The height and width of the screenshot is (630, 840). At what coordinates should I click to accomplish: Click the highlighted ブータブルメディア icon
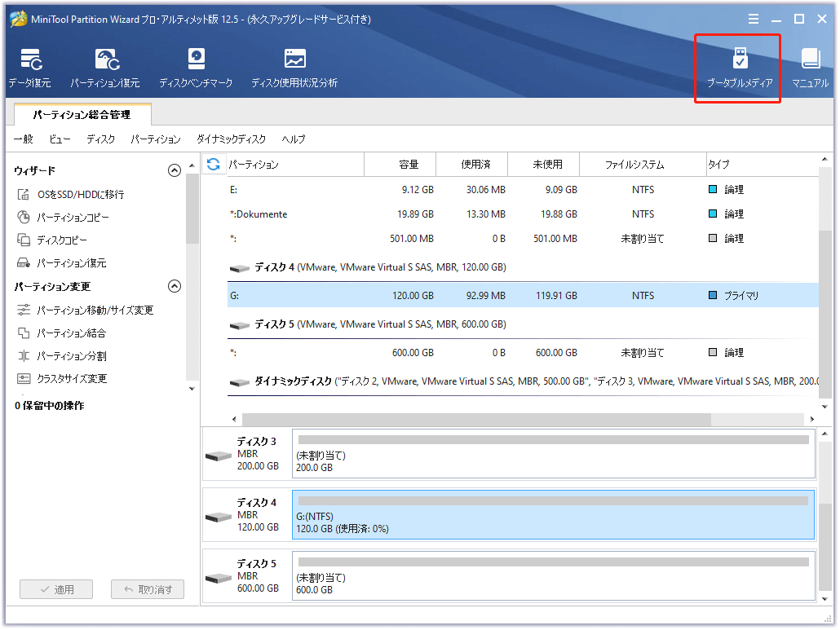coord(736,67)
